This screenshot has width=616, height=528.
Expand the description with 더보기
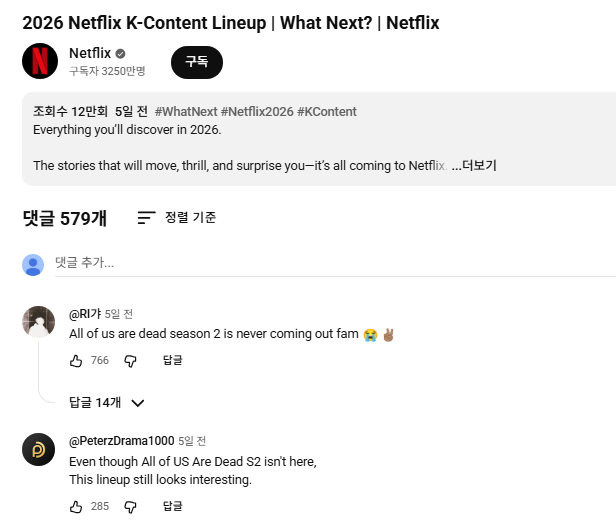point(474,166)
